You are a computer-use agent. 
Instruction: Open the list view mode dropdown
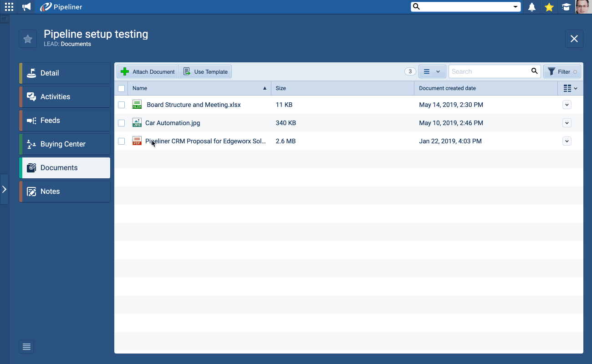432,71
